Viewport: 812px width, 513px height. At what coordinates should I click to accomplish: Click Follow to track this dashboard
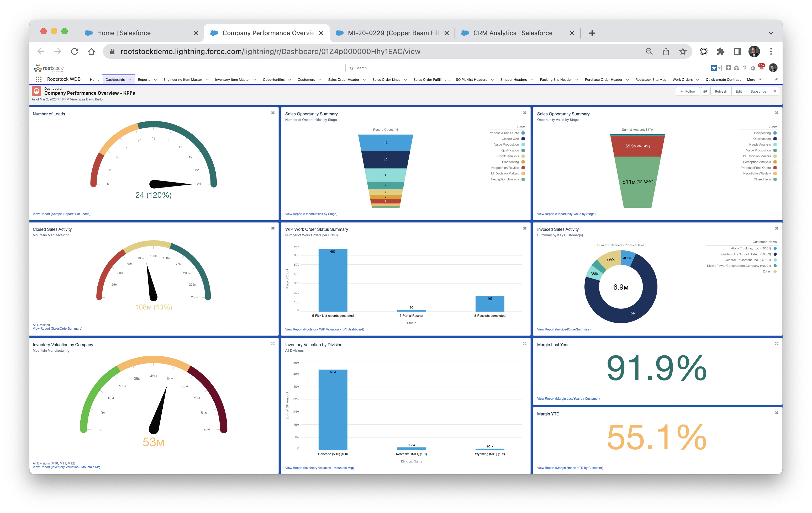pos(688,91)
